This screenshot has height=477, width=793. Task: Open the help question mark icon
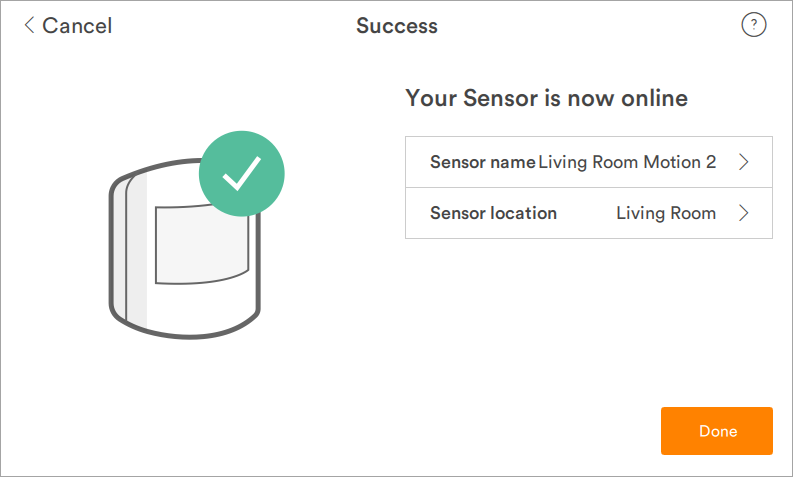(753, 26)
